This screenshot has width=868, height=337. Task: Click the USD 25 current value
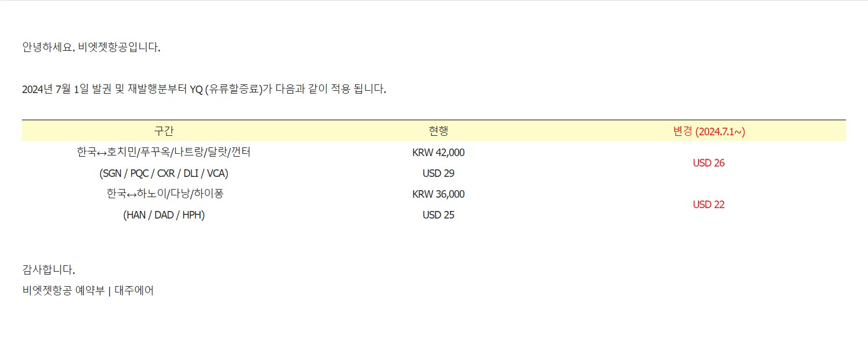point(438,215)
